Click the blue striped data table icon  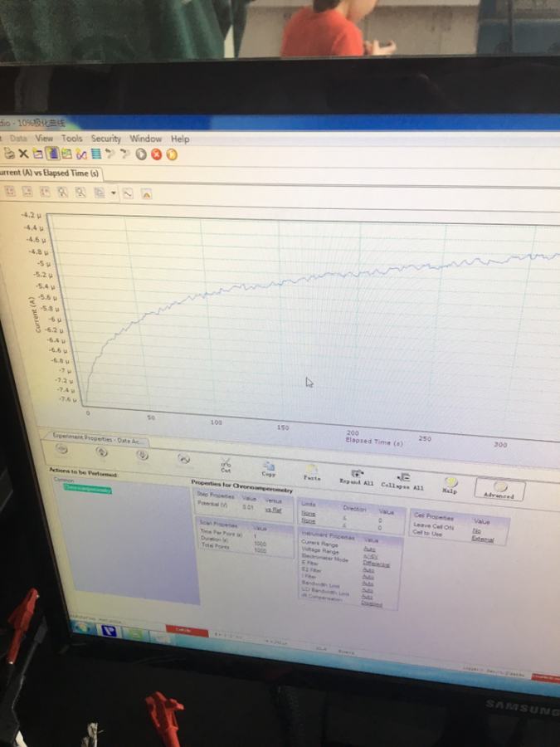(x=95, y=154)
